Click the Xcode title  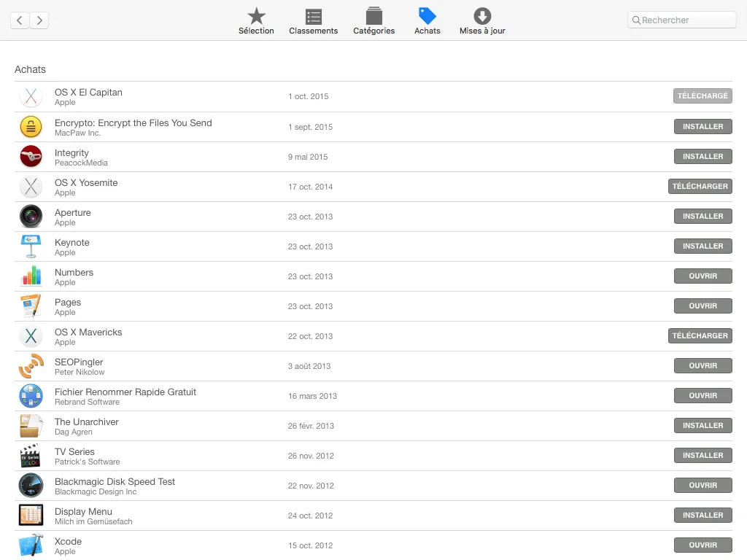(x=68, y=542)
